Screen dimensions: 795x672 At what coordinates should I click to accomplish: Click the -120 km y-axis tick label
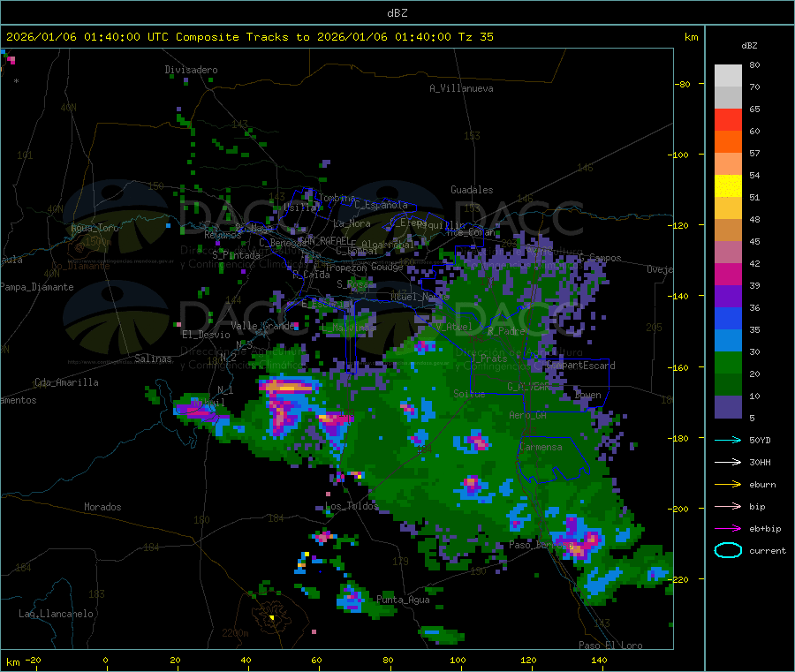(678, 225)
